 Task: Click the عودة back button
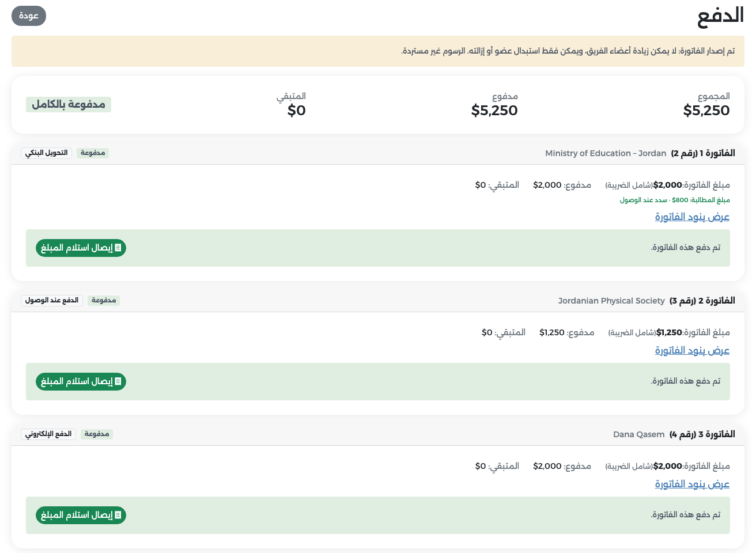(x=29, y=16)
